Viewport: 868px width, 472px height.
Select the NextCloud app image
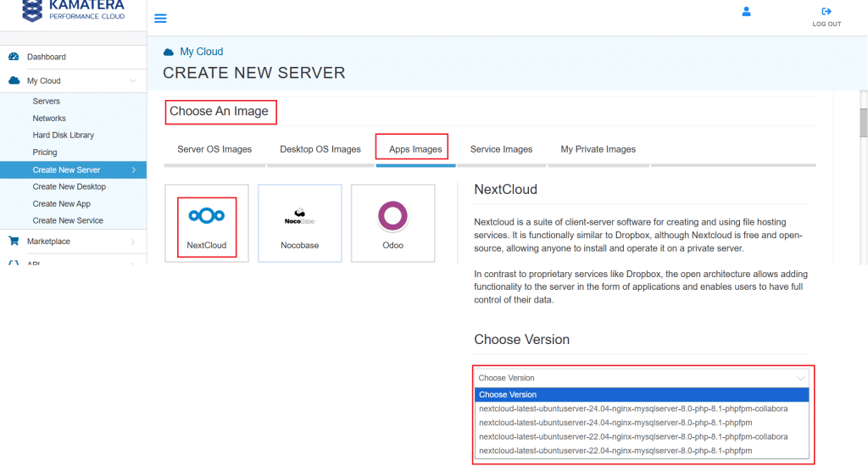click(x=207, y=224)
